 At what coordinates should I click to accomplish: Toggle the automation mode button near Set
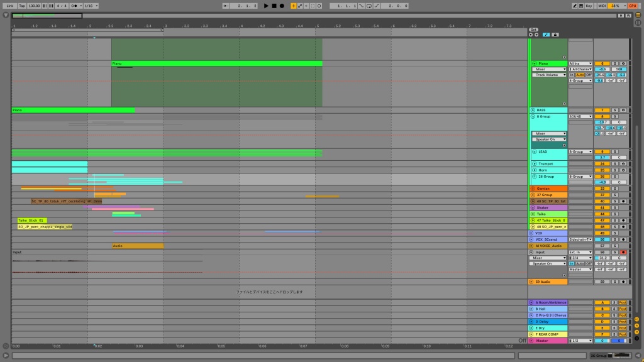pyautogui.click(x=546, y=35)
